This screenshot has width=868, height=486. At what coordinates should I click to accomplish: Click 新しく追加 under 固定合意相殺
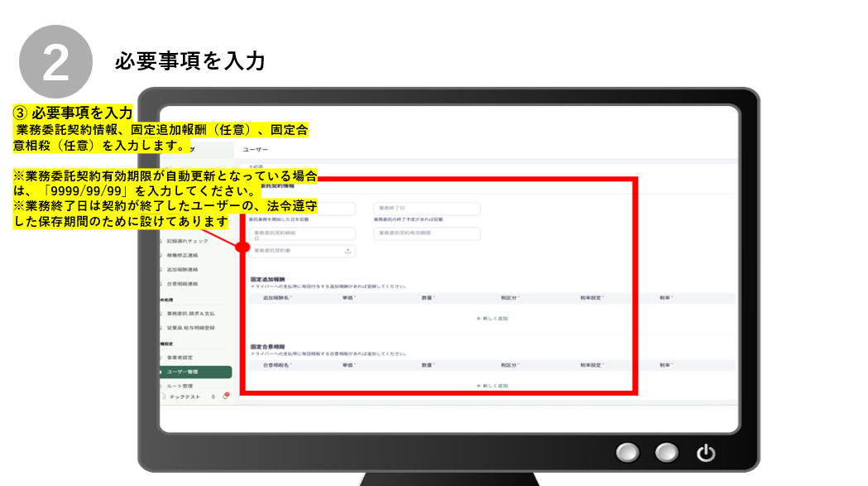[x=492, y=385]
